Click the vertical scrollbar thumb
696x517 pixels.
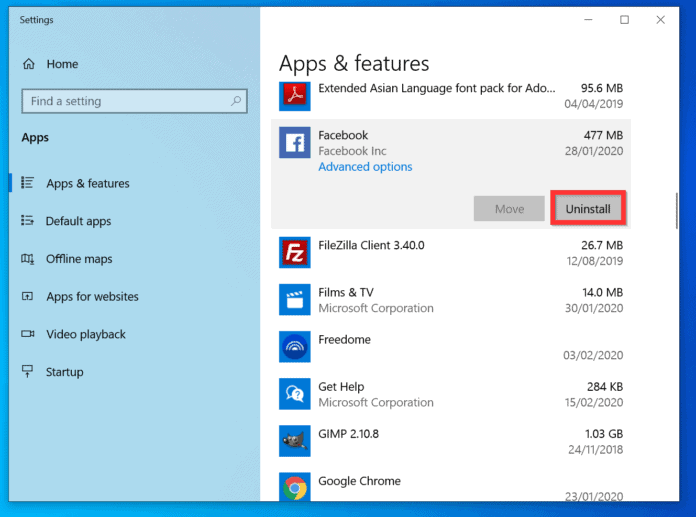click(676, 211)
